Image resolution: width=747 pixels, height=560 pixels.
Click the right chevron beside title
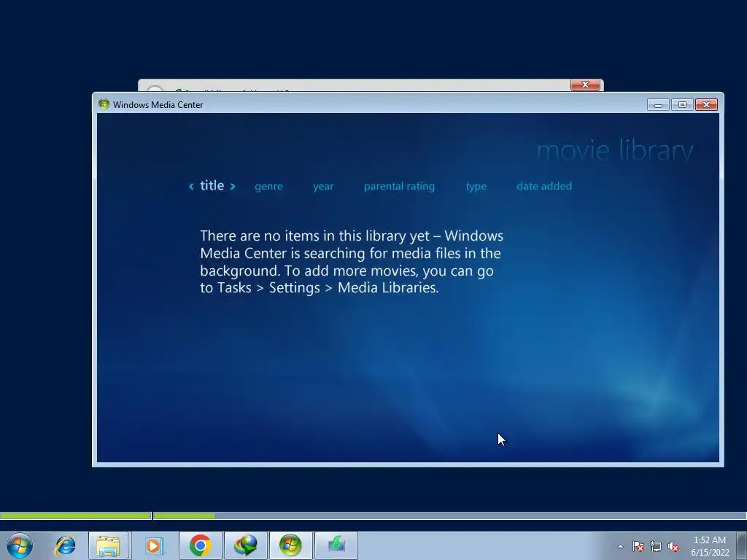pos(233,186)
